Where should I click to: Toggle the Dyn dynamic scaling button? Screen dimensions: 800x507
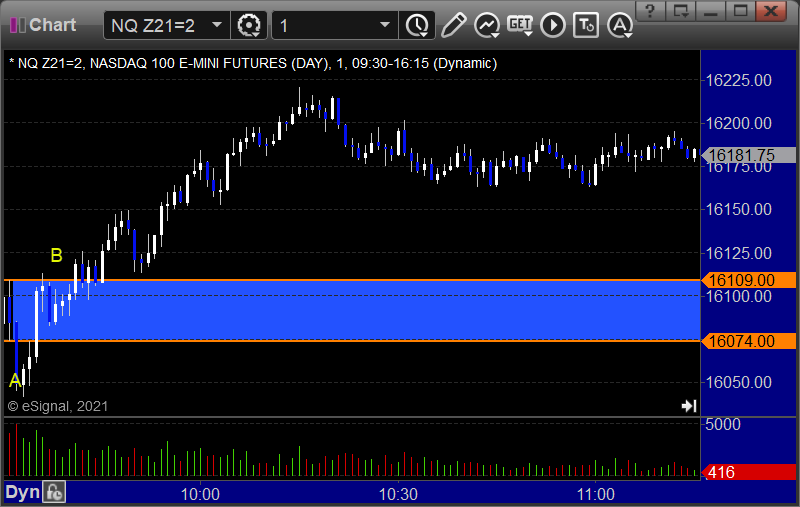click(22, 492)
